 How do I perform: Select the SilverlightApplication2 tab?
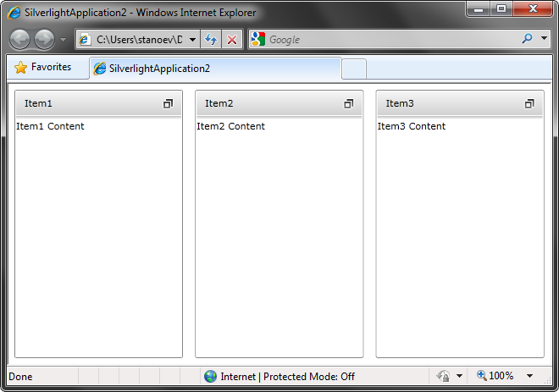pyautogui.click(x=215, y=69)
